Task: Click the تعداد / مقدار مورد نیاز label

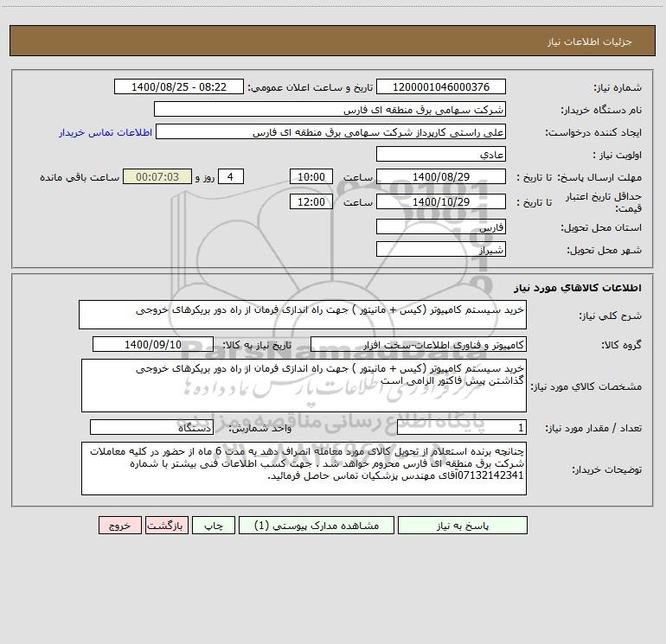Action: [593, 428]
